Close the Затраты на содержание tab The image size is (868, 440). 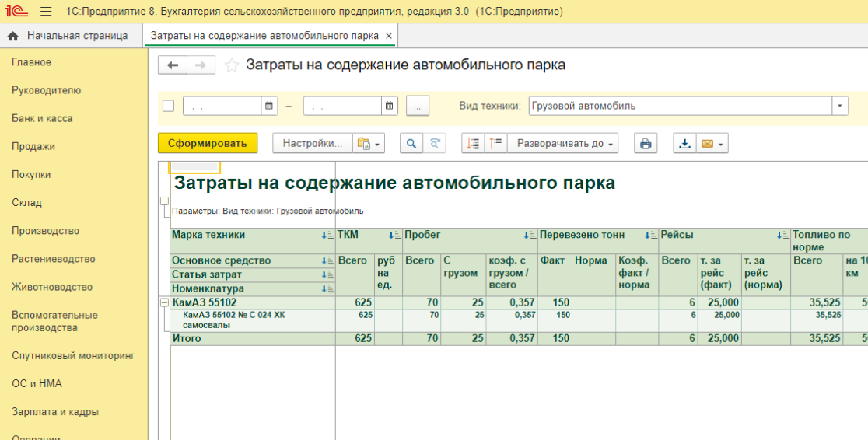pos(389,36)
